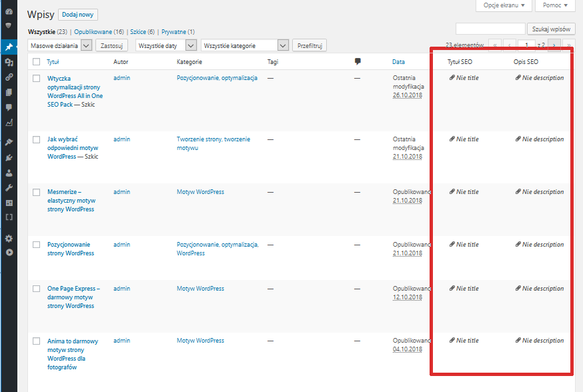The width and height of the screenshot is (583, 392).
Task: Open the Wszystkie kategorie category dropdown
Action: click(x=245, y=45)
